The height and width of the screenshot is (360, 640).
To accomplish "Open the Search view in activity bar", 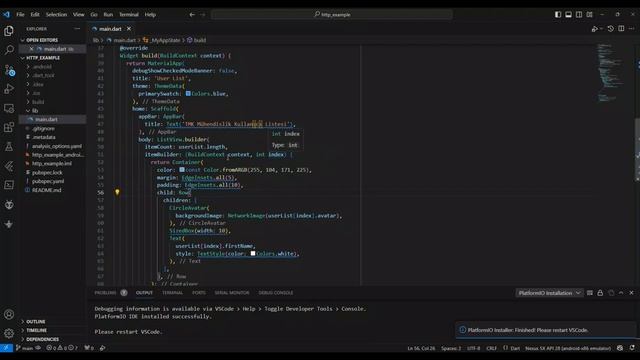I will (x=9, y=50).
